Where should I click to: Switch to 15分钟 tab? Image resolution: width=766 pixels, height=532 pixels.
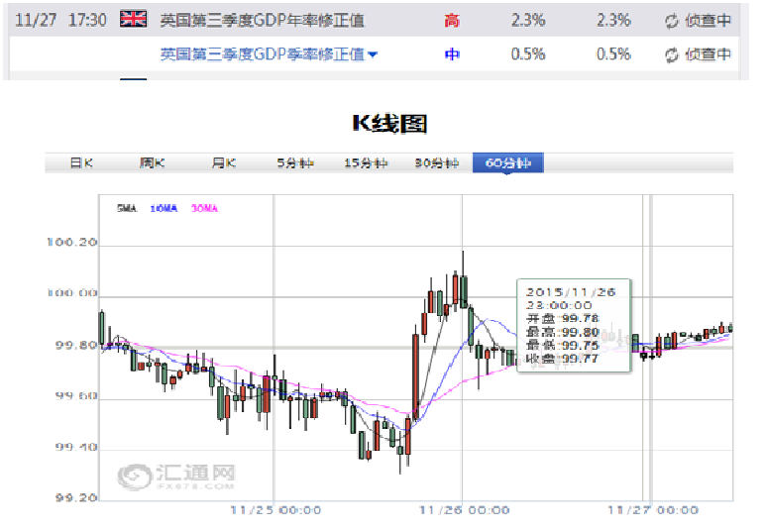[366, 162]
